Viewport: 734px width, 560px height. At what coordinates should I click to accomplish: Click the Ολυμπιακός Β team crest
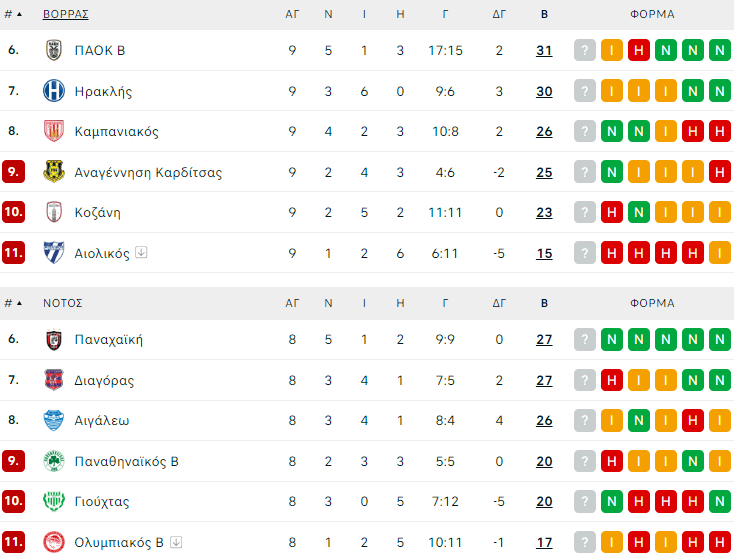[54, 542]
